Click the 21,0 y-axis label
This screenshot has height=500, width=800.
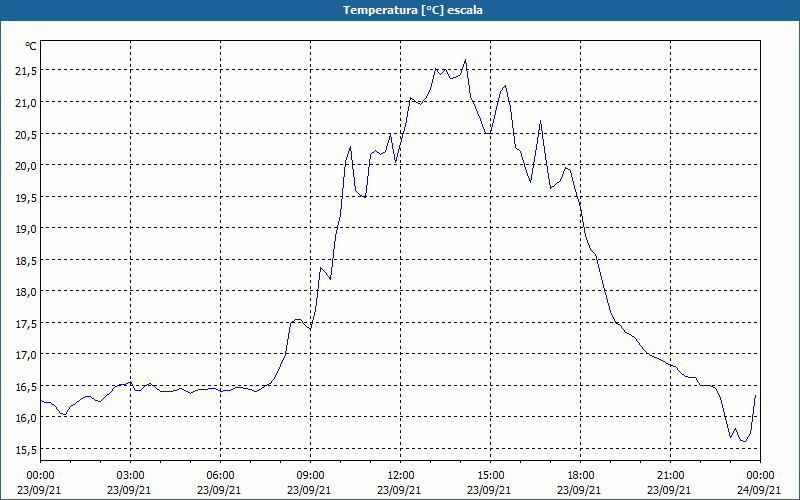click(x=26, y=103)
